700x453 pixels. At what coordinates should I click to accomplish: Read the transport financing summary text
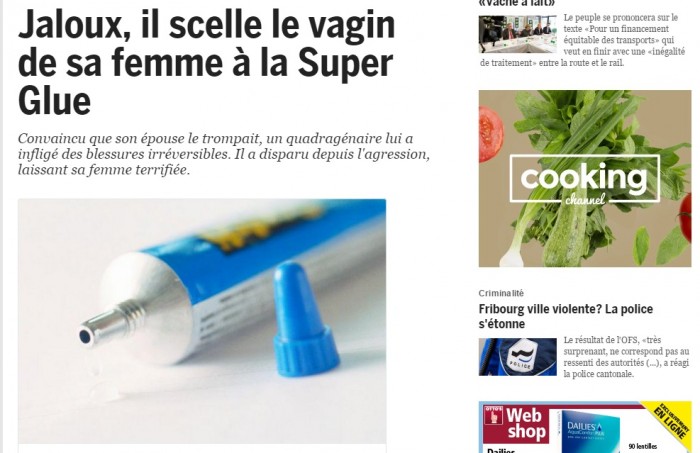pos(583,40)
